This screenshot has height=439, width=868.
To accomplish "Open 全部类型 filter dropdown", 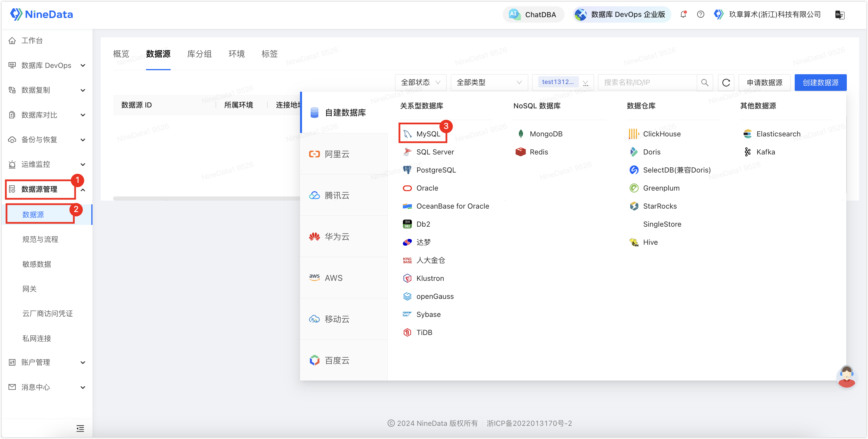I will pos(489,82).
